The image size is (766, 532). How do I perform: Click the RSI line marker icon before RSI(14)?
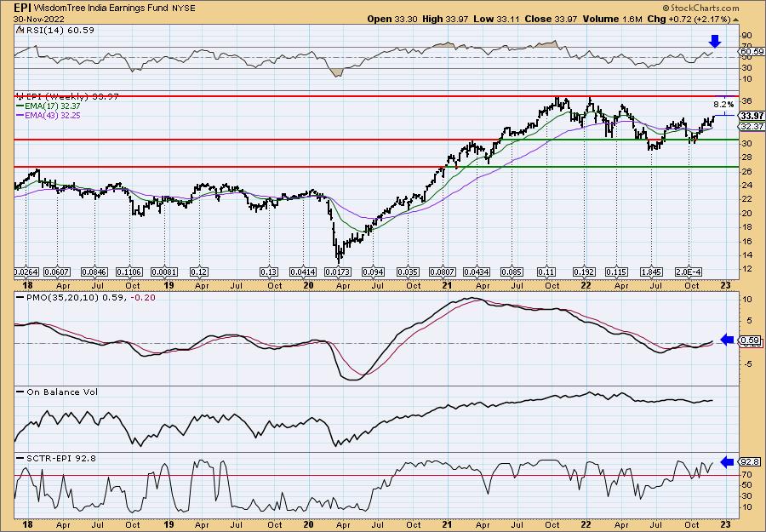[x=20, y=30]
